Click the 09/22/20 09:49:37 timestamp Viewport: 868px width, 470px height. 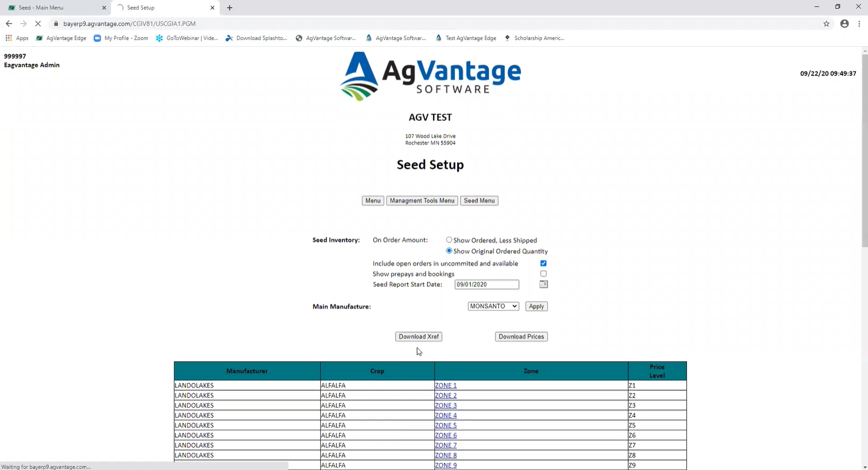(x=828, y=73)
